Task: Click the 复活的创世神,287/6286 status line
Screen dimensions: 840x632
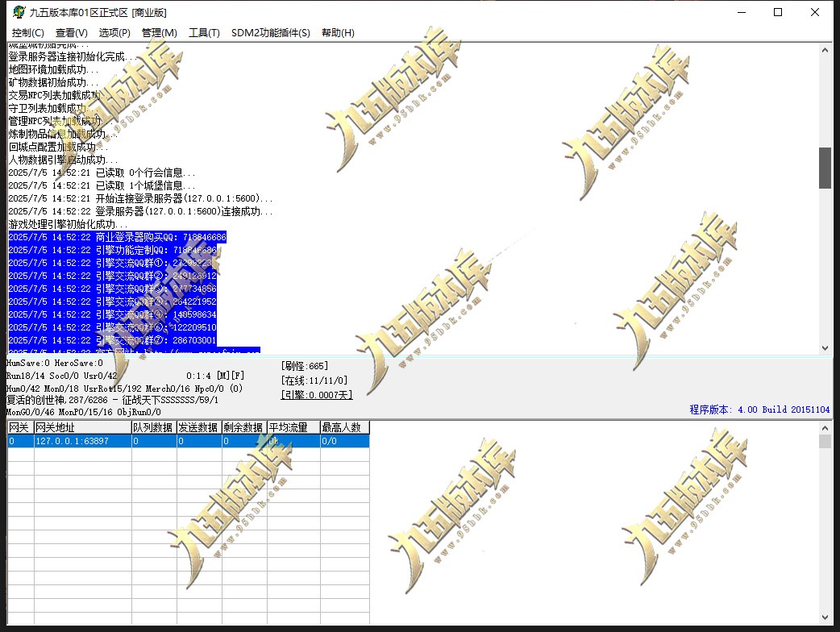Action: (112, 400)
